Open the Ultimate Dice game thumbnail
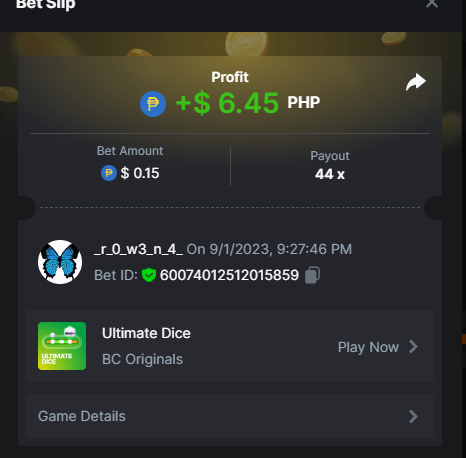 [x=62, y=346]
